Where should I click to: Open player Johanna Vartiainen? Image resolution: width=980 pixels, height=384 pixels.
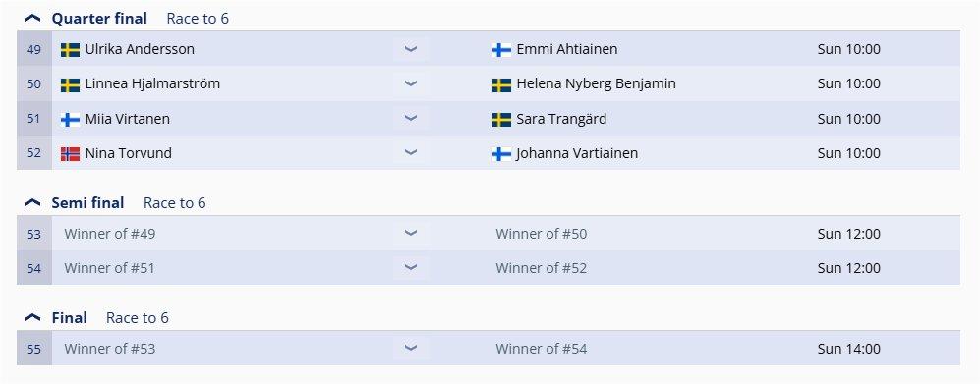click(577, 153)
